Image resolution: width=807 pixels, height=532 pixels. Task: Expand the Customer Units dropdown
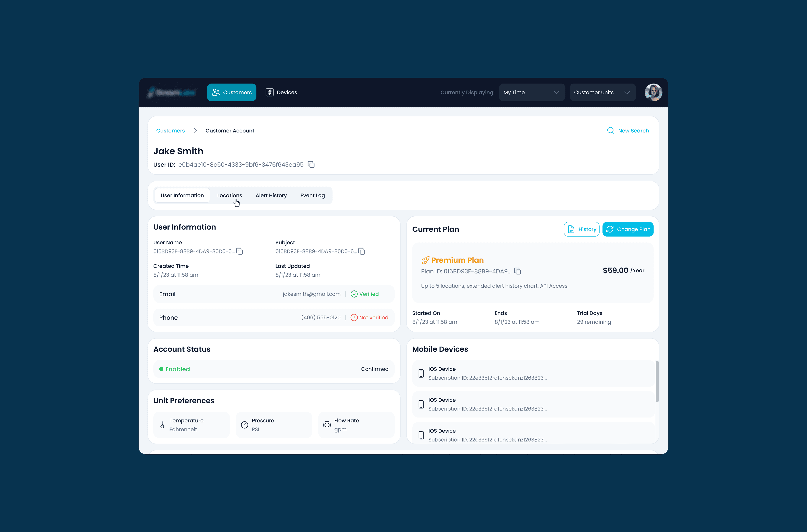tap(602, 92)
